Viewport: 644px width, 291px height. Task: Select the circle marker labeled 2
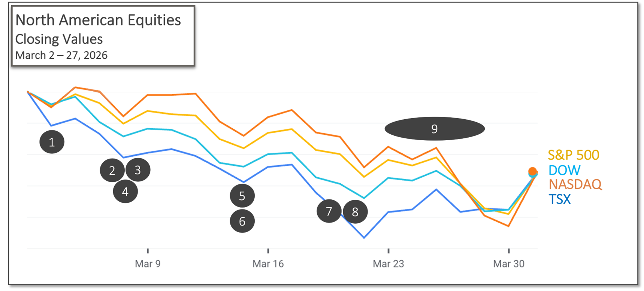coord(112,171)
